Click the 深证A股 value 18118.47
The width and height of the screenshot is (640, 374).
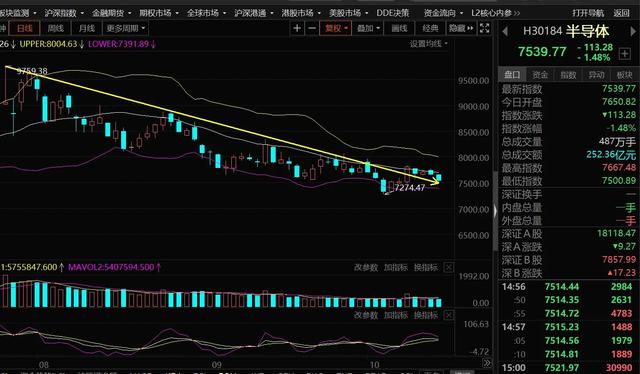point(616,233)
